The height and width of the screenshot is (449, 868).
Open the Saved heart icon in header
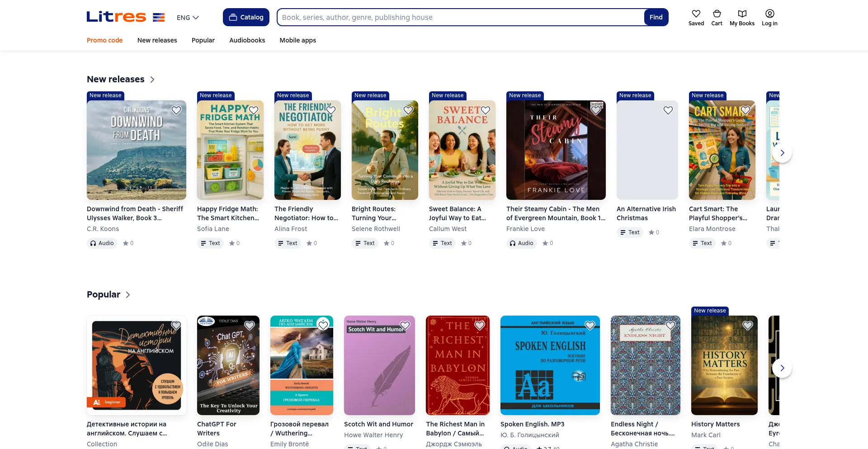tap(696, 14)
